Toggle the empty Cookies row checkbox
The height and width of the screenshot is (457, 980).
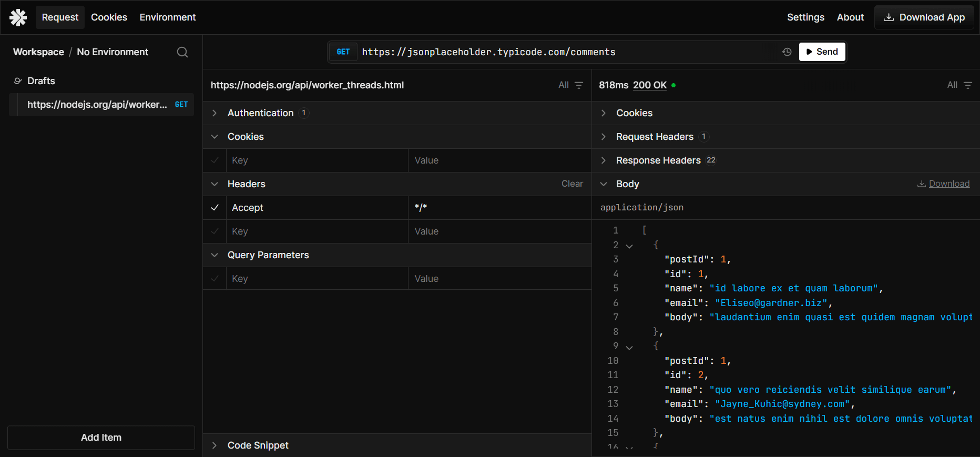pos(215,160)
